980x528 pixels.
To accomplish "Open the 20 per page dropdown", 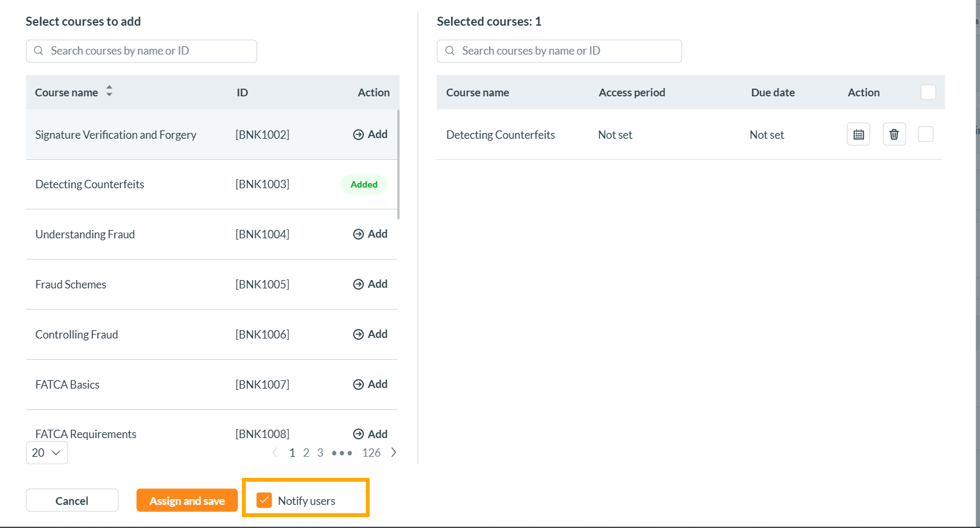I will (x=47, y=452).
